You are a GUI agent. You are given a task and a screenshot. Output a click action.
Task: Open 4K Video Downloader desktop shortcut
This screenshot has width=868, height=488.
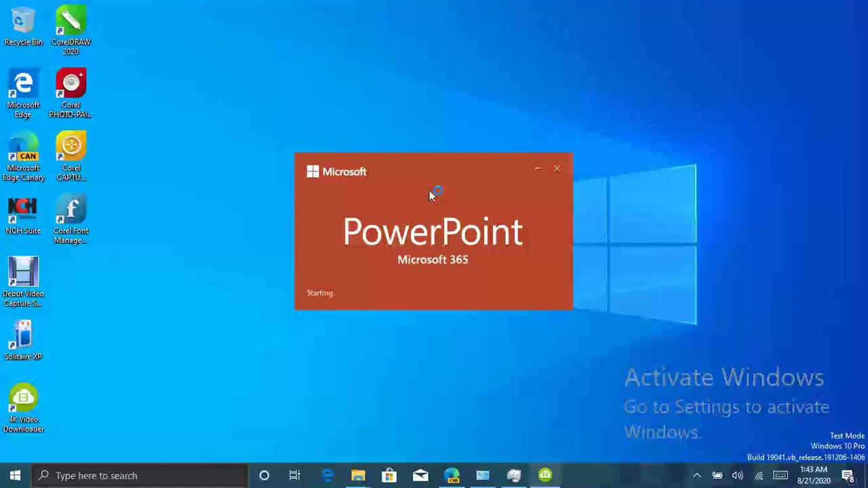(x=23, y=408)
